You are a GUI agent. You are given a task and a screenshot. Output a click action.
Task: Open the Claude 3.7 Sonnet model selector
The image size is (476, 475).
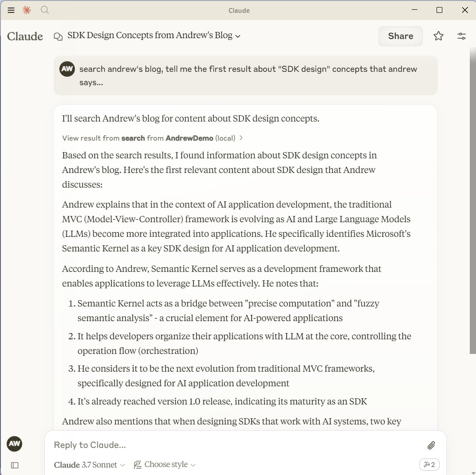90,465
